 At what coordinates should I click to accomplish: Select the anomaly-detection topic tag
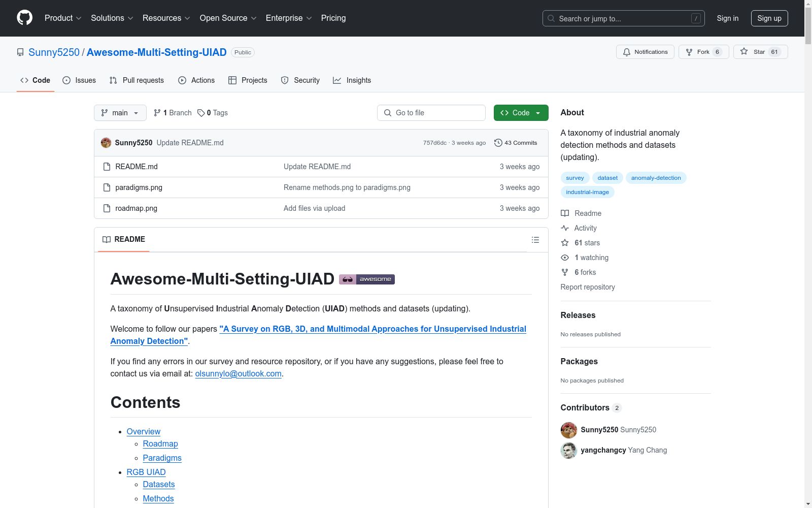(656, 178)
